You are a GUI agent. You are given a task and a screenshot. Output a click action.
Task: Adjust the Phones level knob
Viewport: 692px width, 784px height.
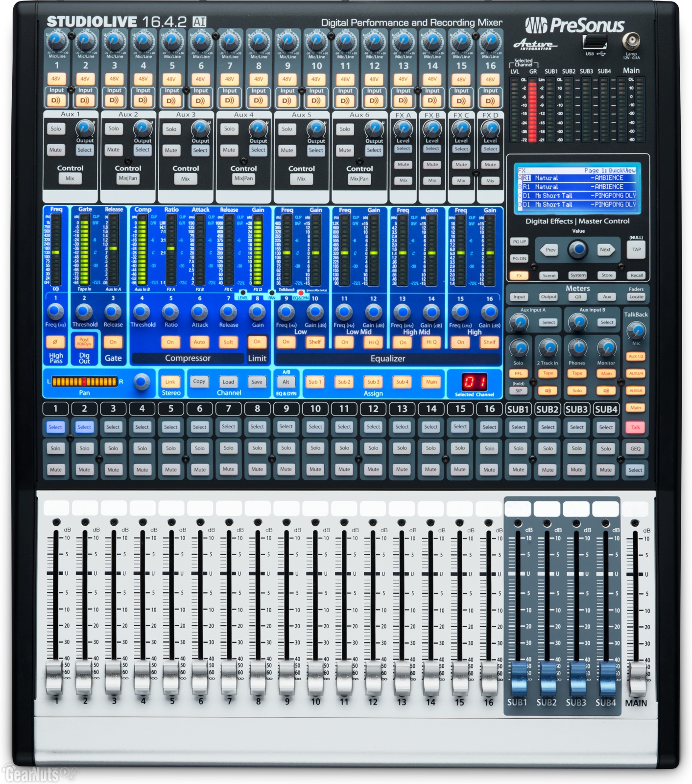click(x=578, y=348)
